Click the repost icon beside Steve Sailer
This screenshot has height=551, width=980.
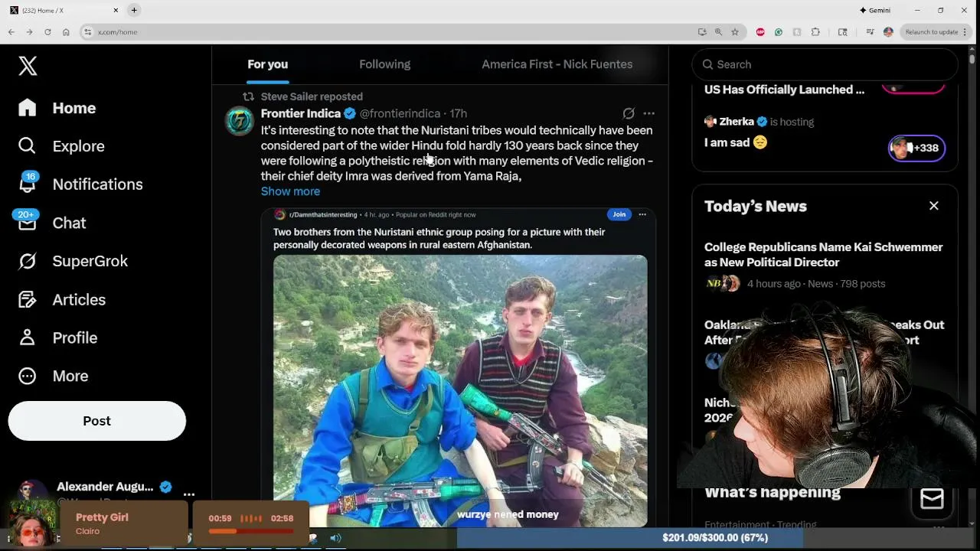click(248, 96)
